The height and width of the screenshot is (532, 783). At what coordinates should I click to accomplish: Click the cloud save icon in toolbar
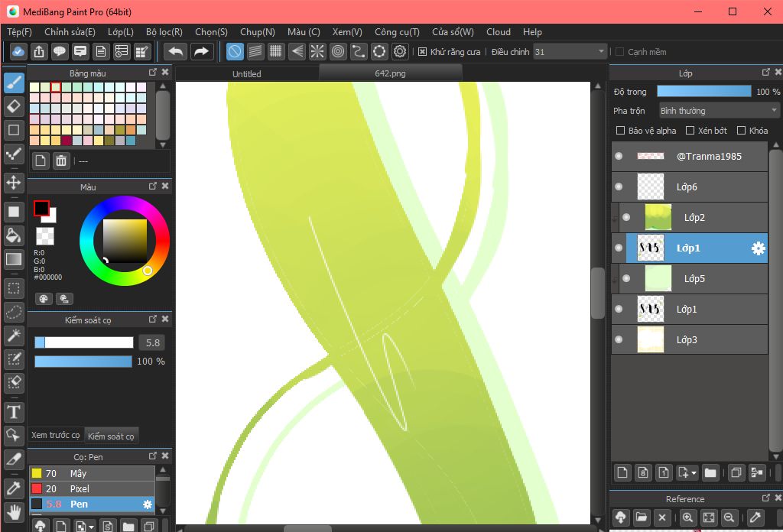(x=18, y=51)
